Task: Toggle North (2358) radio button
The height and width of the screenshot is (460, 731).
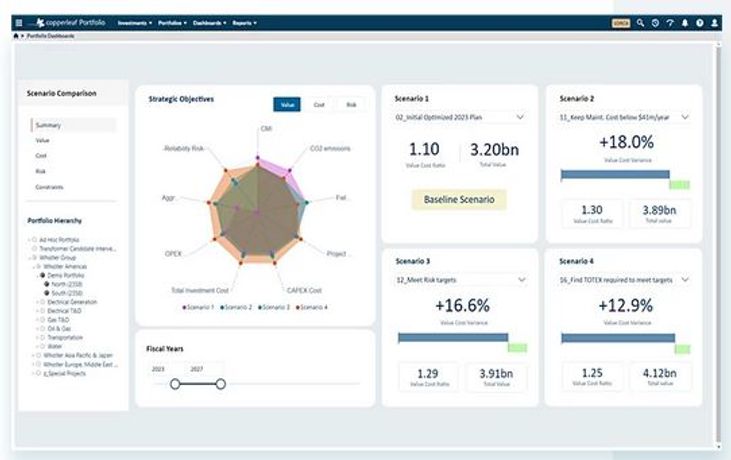Action: tap(47, 284)
